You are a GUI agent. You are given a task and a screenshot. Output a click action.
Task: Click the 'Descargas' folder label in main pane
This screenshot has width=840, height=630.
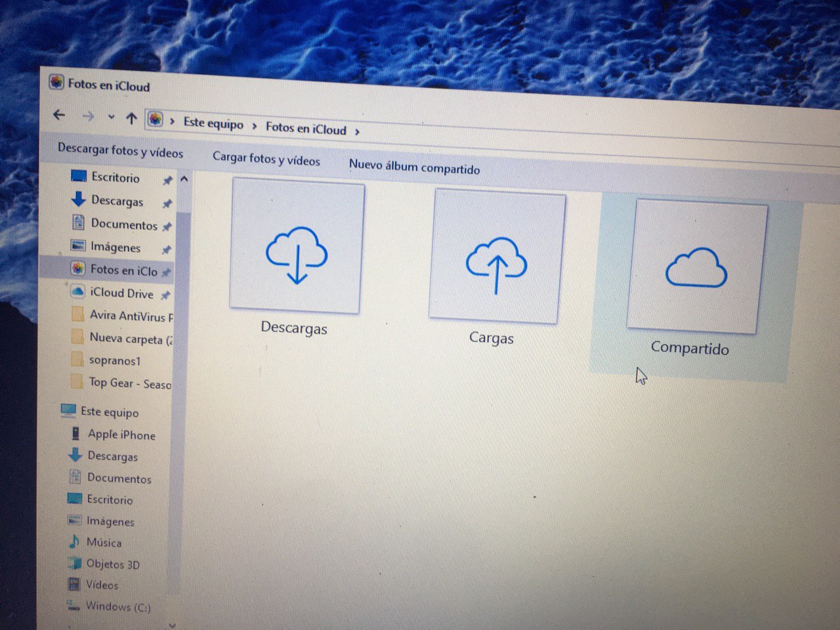294,327
